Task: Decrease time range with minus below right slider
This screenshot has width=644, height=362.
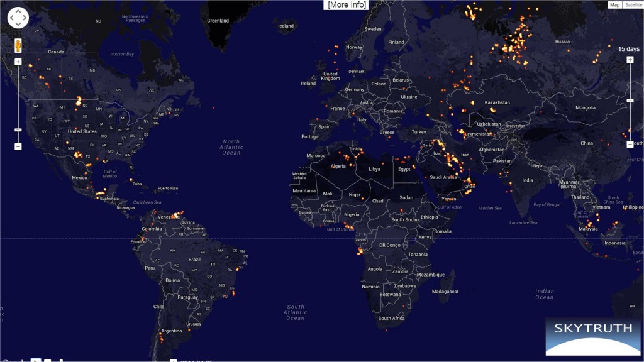Action: pos(629,145)
